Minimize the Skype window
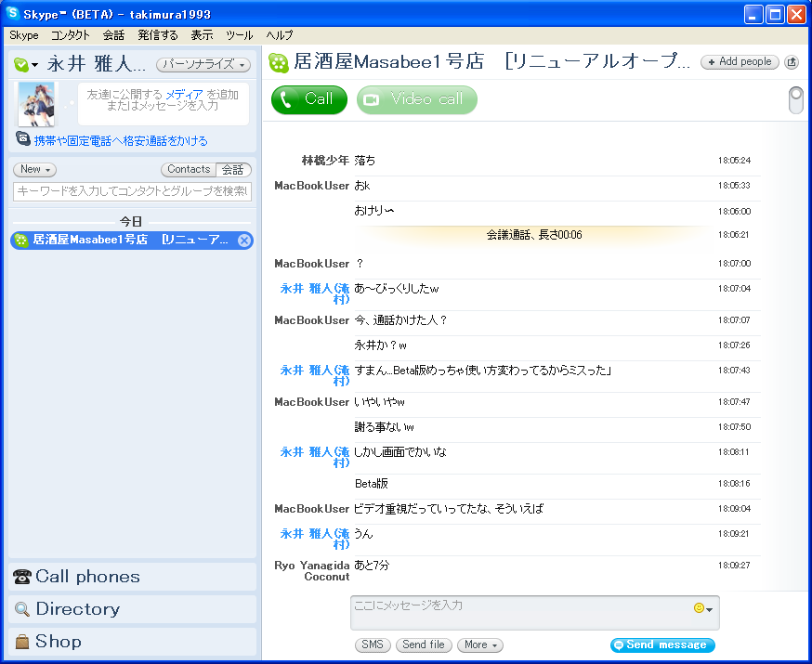This screenshot has height=664, width=812. 753,15
